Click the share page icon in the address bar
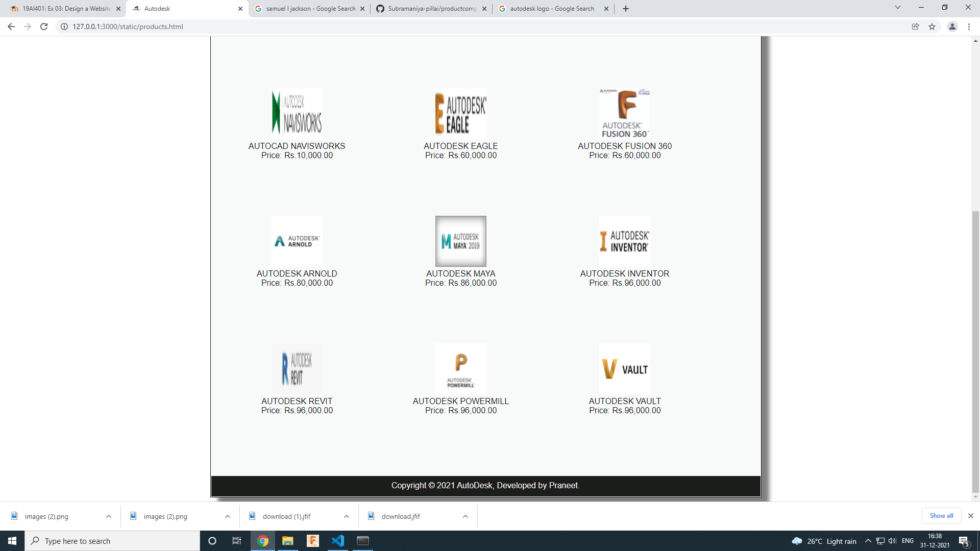The image size is (980, 551). 915,27
